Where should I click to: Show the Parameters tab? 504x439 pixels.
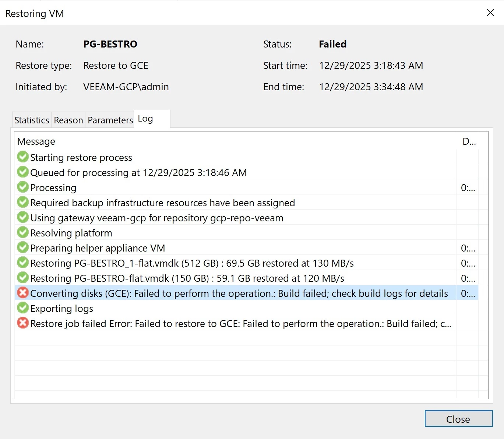pos(110,120)
